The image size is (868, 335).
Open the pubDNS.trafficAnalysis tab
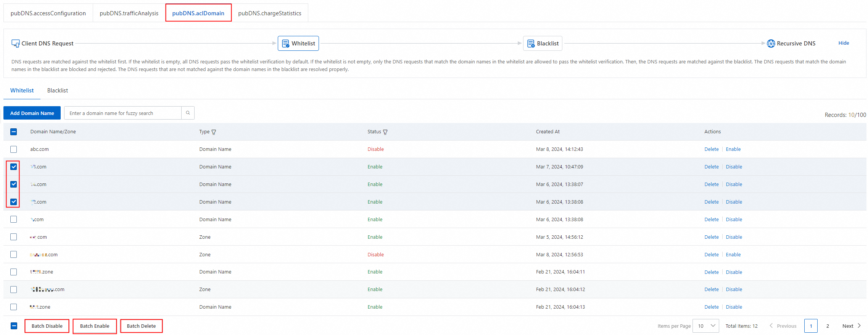(x=129, y=13)
